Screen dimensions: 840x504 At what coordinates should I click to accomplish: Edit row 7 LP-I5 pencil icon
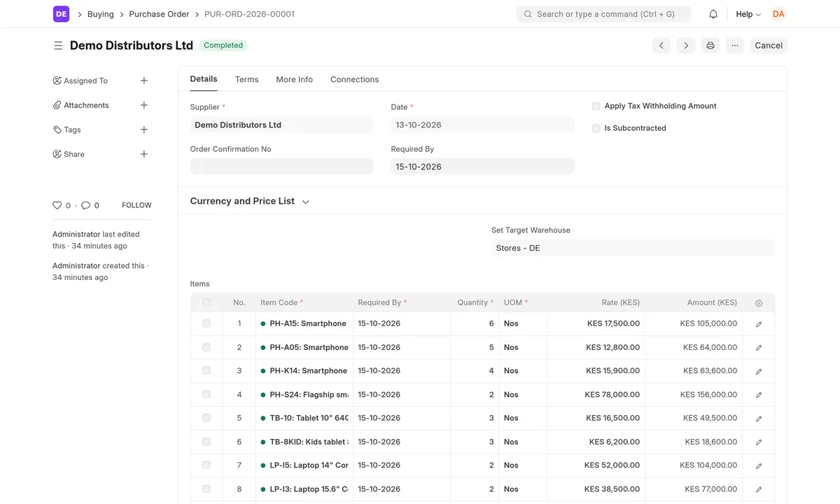pyautogui.click(x=759, y=465)
